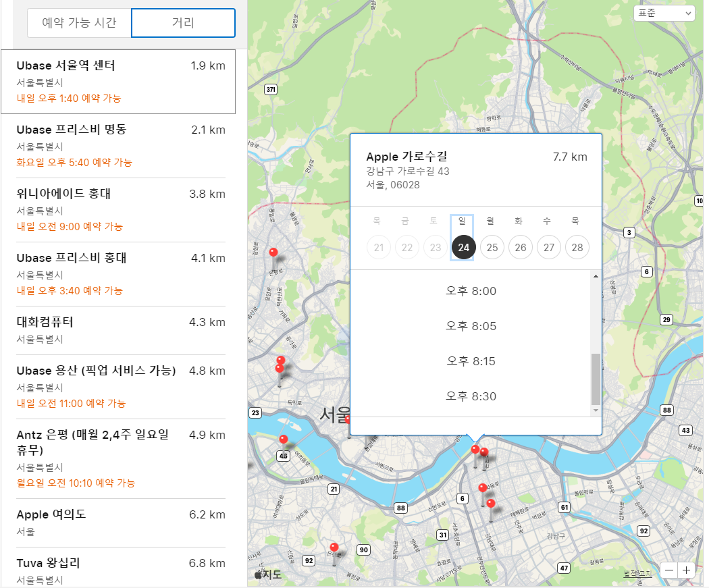Image resolution: width=709 pixels, height=588 pixels.
Task: Zoom out the map with minus button
Action: (x=669, y=570)
